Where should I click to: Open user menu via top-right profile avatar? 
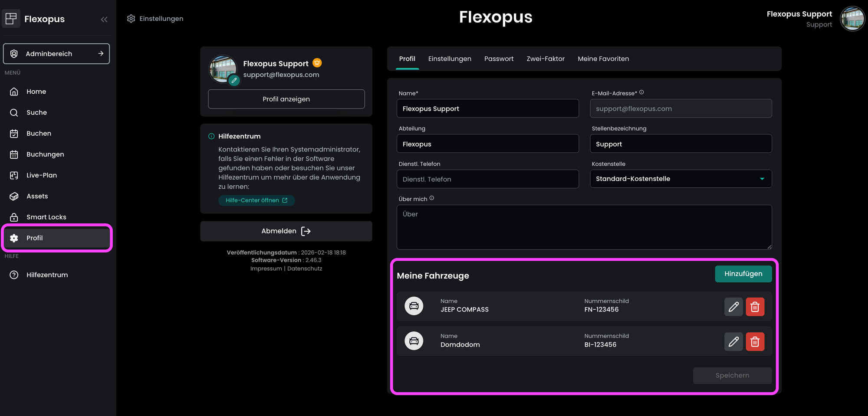click(x=852, y=19)
